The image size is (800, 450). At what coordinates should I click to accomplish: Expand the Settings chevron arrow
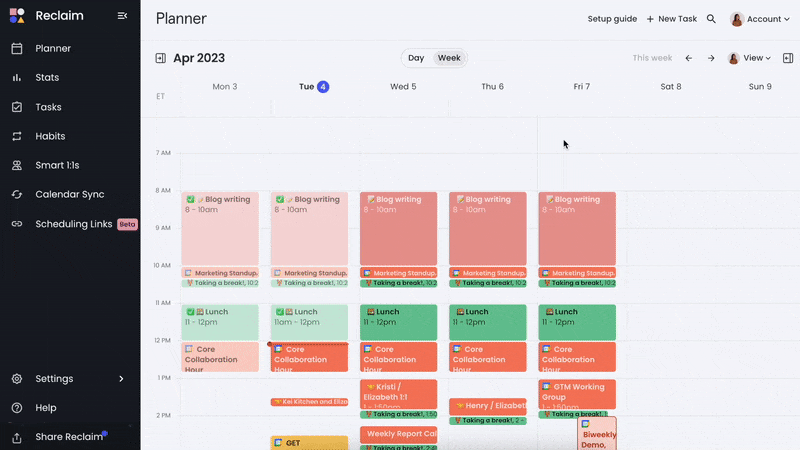(121, 379)
